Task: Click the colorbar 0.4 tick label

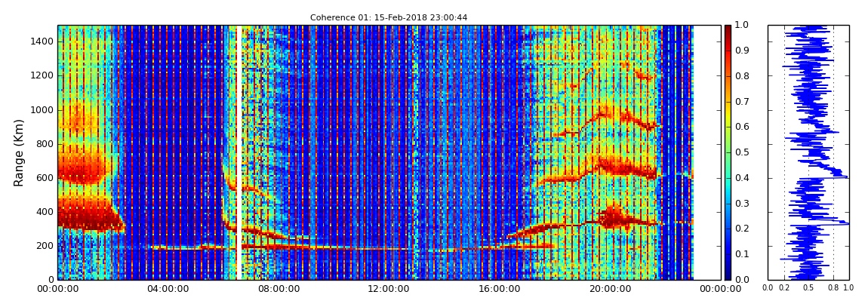Action: (x=742, y=177)
